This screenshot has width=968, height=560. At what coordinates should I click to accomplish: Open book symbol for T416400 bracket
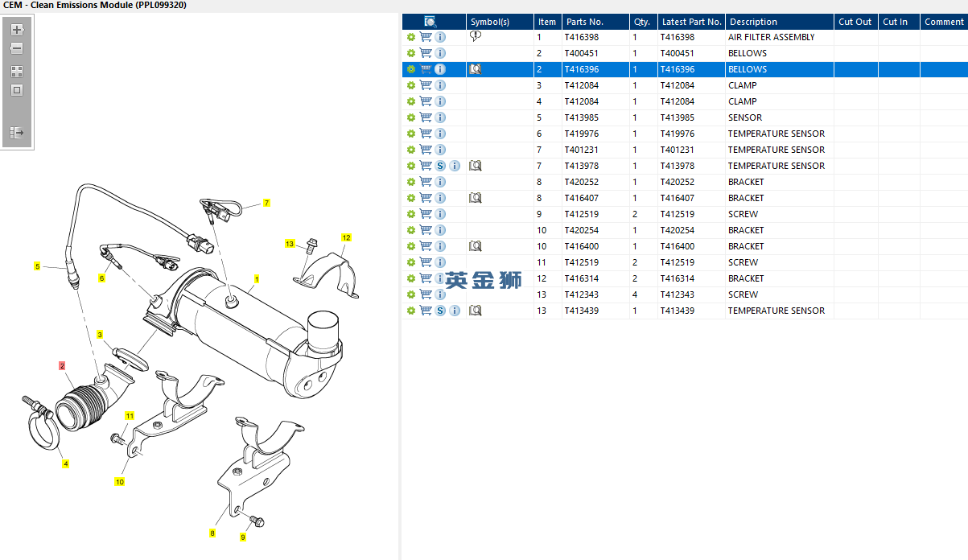[475, 246]
